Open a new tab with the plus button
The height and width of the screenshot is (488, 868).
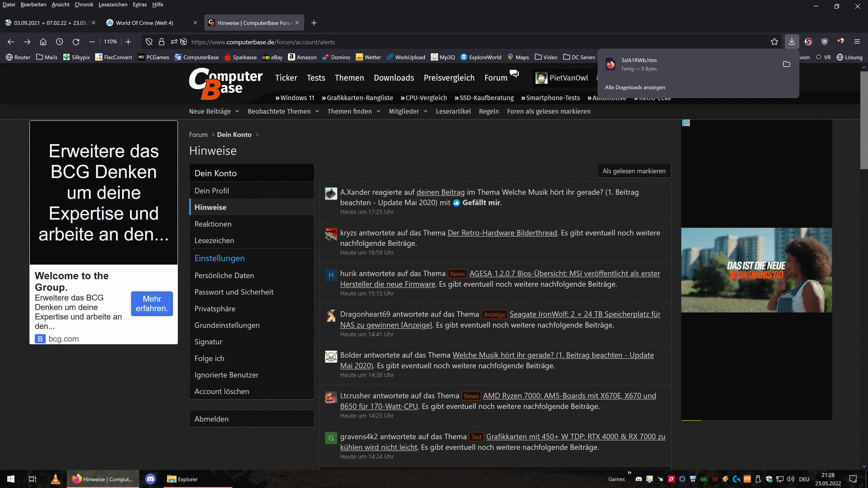[x=314, y=23]
